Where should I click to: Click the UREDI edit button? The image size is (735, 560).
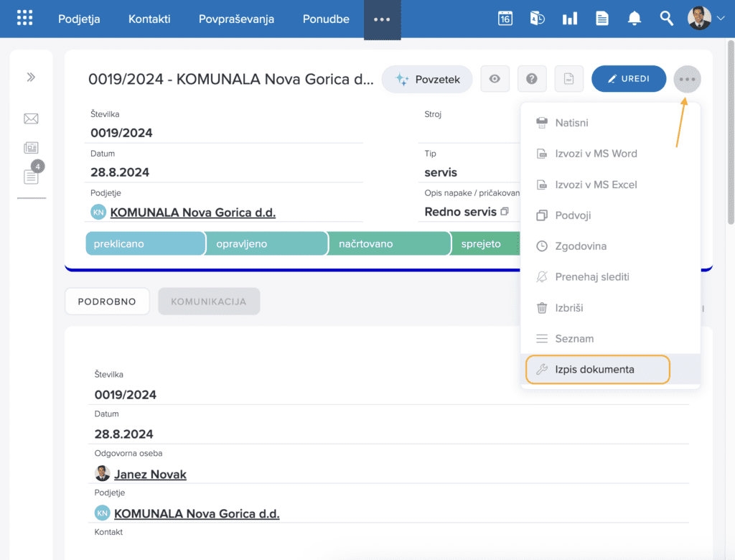(628, 79)
